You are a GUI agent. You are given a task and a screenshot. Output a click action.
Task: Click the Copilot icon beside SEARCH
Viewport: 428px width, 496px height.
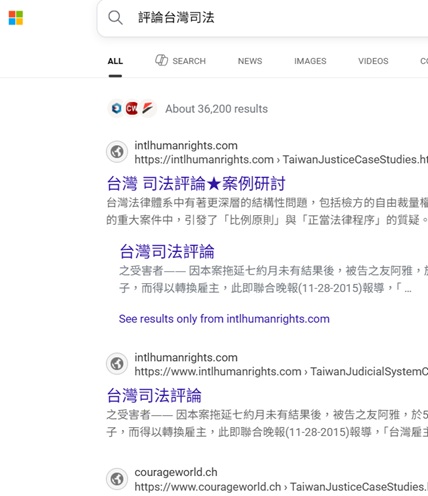point(161,60)
